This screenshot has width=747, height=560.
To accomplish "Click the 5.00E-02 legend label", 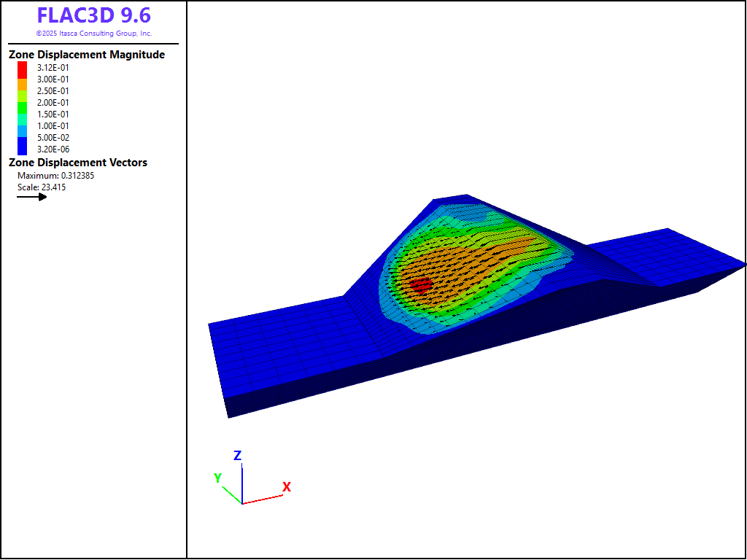I will coord(53,138).
